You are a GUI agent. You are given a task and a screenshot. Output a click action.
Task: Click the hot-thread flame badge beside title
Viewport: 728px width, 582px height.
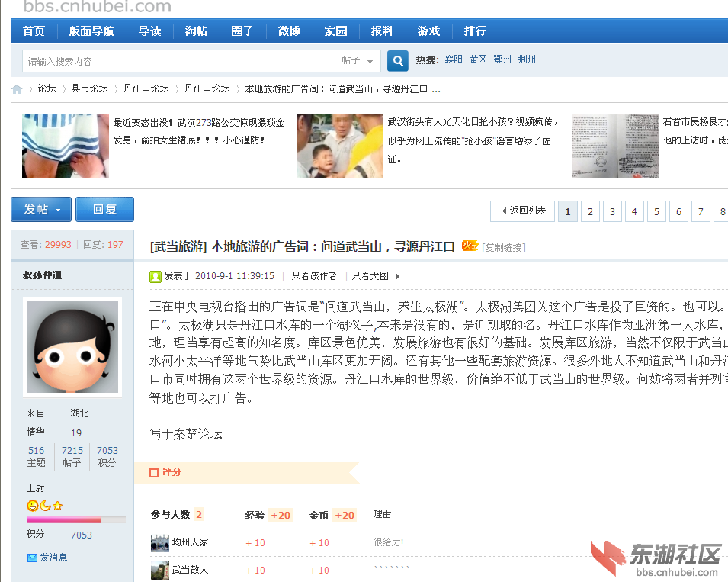point(470,246)
